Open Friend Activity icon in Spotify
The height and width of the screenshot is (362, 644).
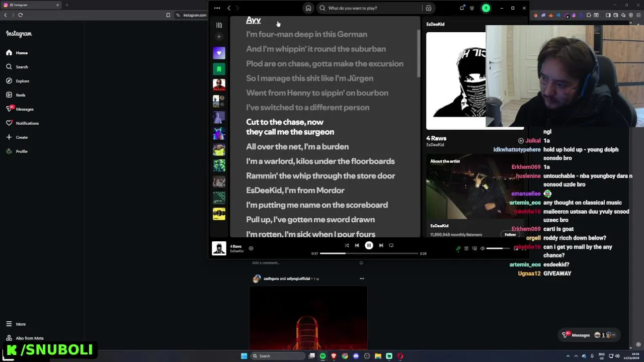pos(472,8)
